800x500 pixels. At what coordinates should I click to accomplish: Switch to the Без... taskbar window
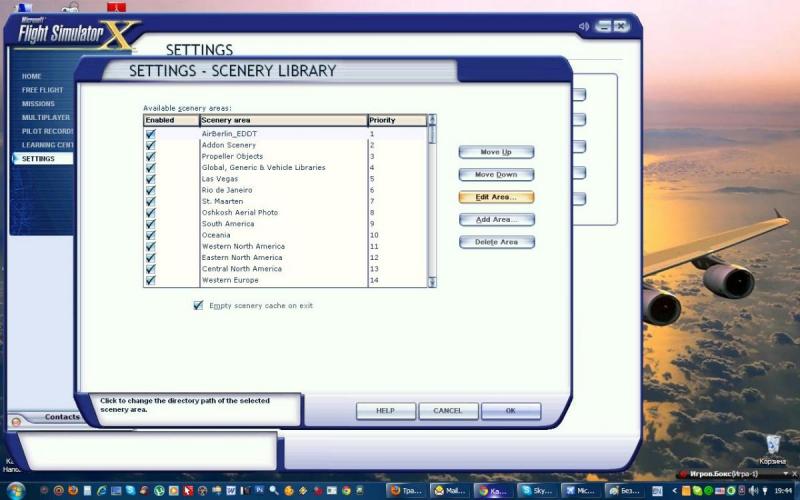626,491
